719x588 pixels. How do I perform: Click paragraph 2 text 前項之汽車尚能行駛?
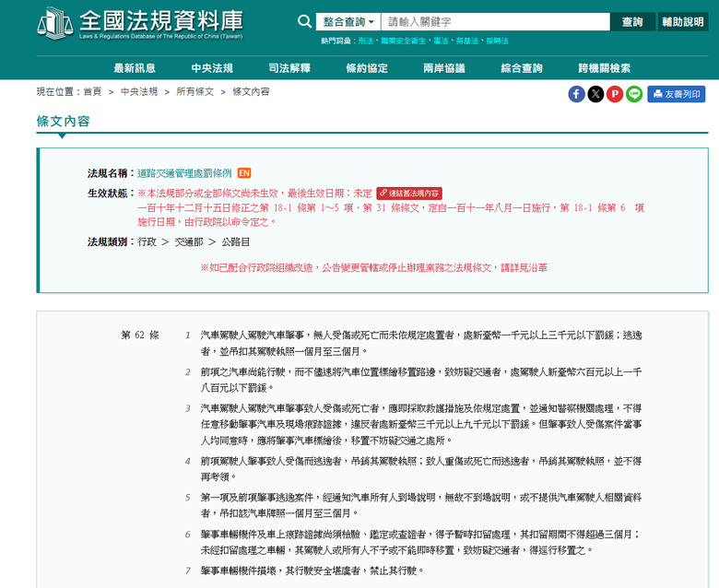243,371
